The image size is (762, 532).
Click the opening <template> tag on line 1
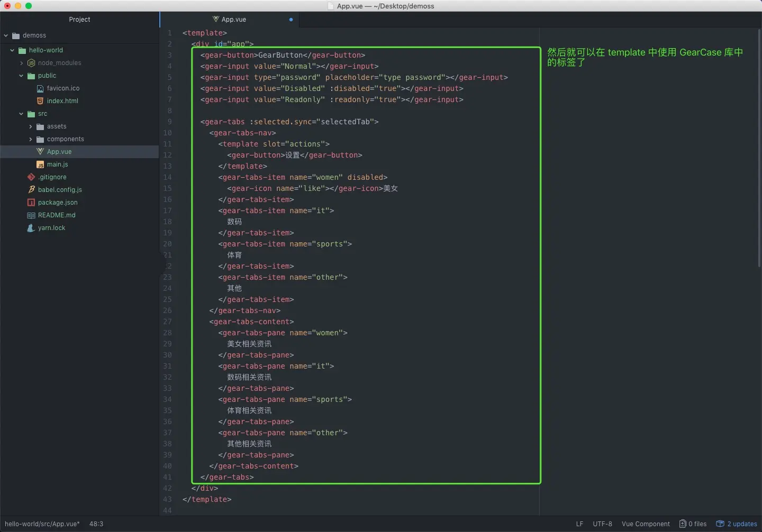pyautogui.click(x=205, y=33)
